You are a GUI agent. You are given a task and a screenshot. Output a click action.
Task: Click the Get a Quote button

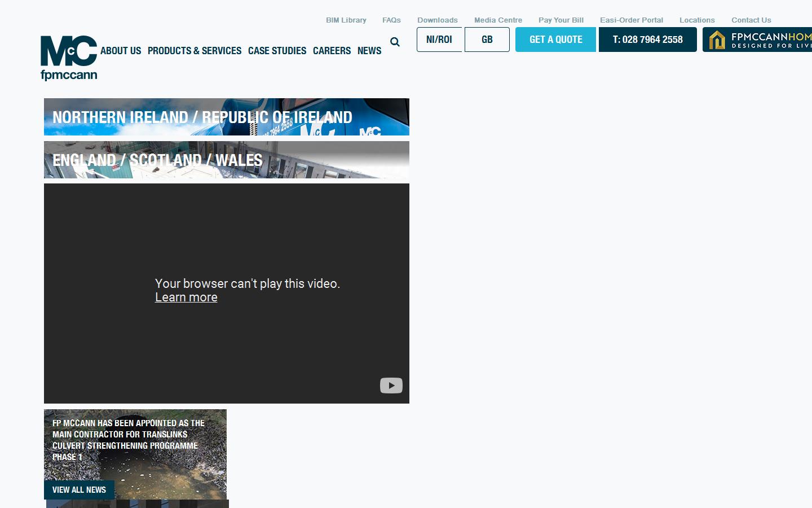coord(555,40)
